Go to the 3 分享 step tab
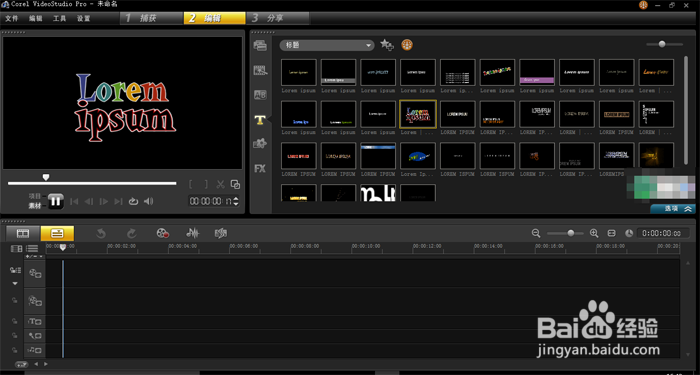Image resolution: width=700 pixels, height=375 pixels. 278,18
